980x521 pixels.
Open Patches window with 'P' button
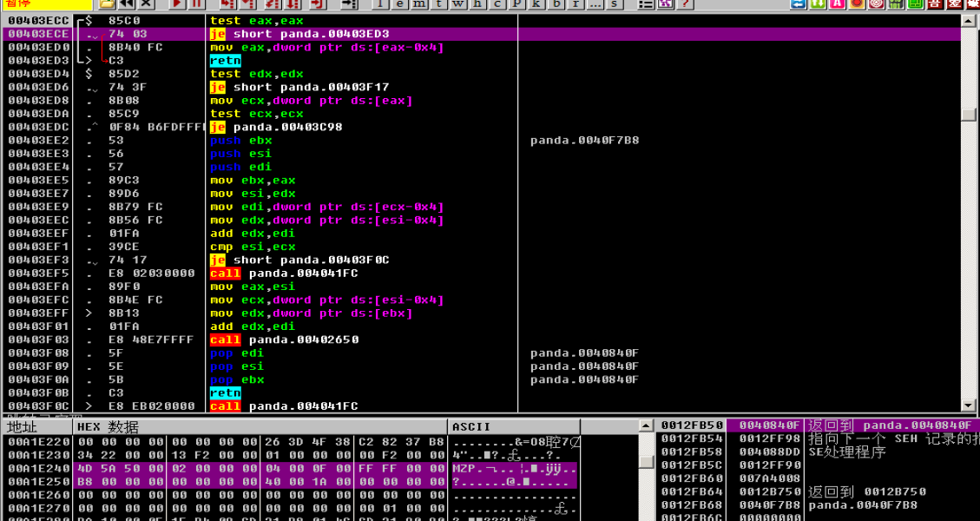coord(516,3)
